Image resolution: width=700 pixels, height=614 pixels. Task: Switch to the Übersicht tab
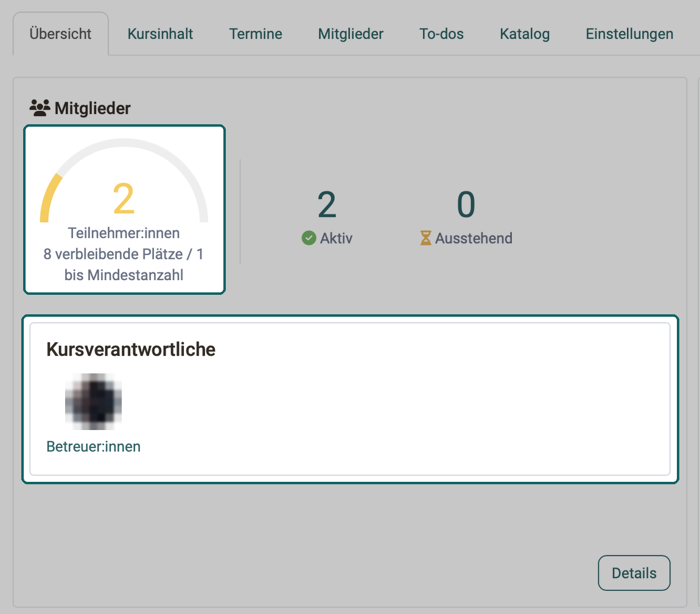click(60, 34)
